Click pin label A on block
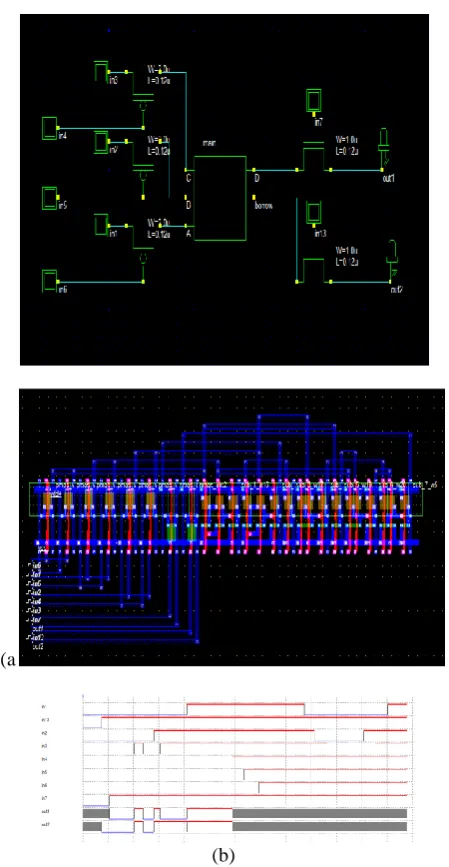The width and height of the screenshot is (449, 867). (187, 233)
